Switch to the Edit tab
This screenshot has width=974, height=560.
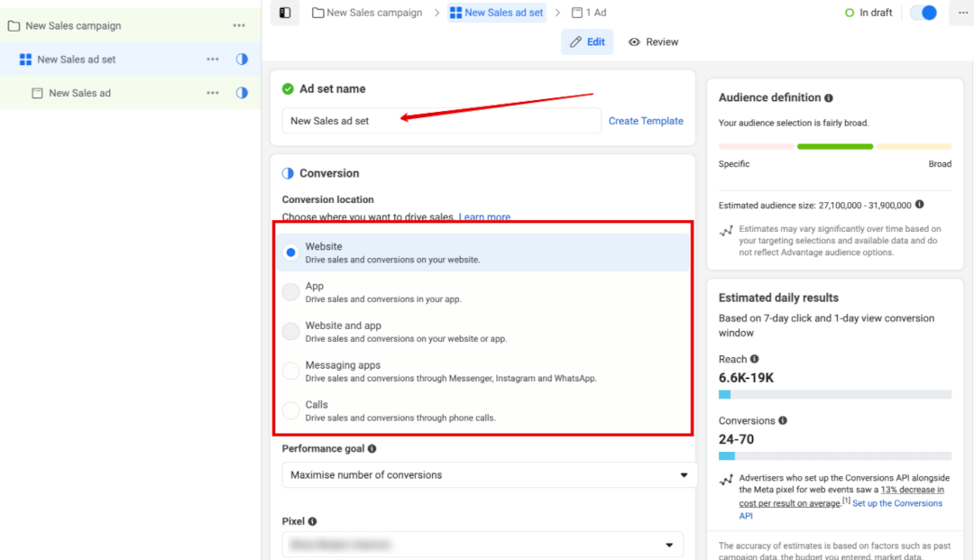pos(587,41)
